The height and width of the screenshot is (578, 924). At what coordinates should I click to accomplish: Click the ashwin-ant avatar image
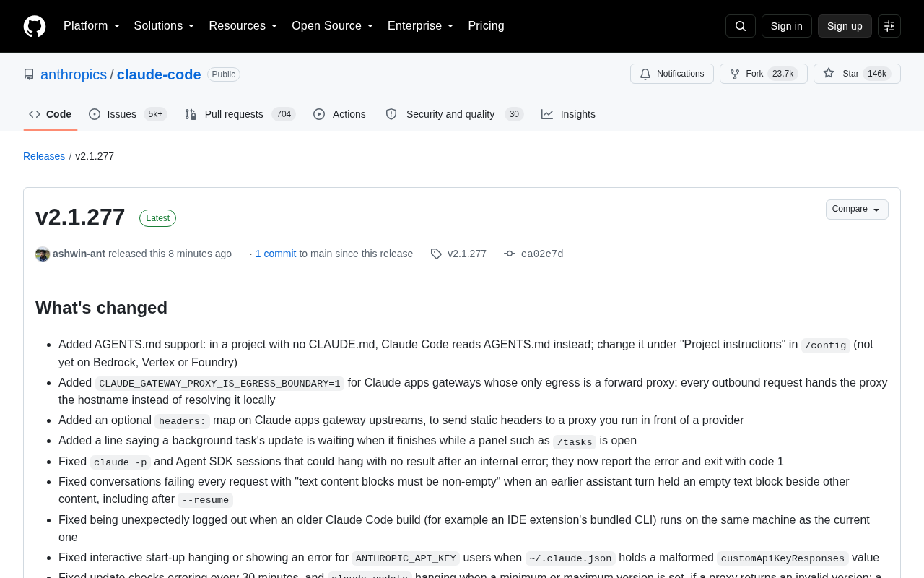[43, 254]
